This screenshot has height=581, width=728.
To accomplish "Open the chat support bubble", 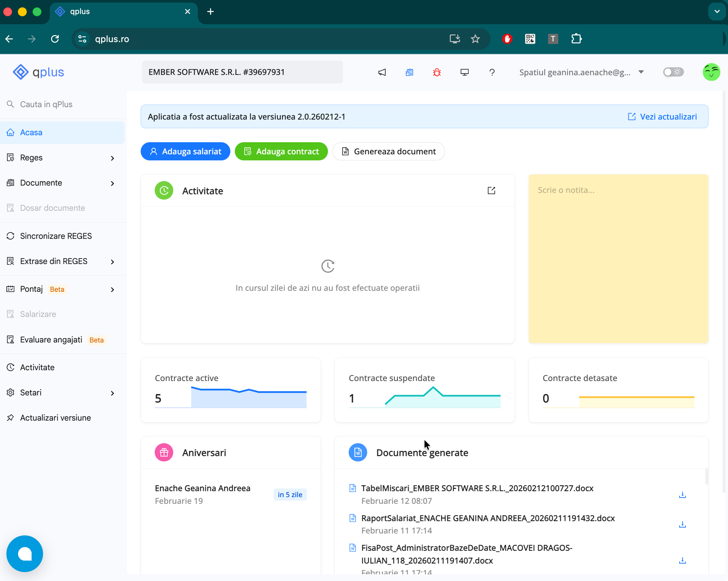I will (x=24, y=553).
